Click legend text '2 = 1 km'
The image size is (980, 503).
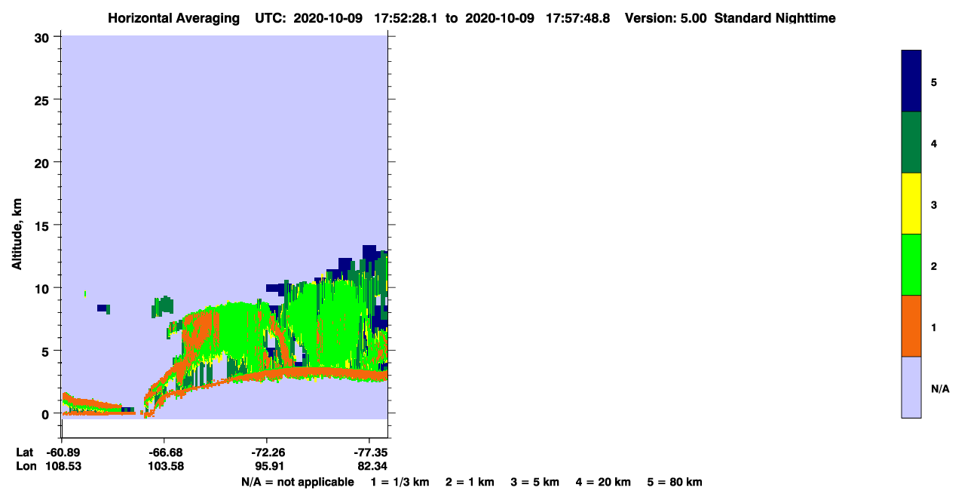tap(470, 482)
